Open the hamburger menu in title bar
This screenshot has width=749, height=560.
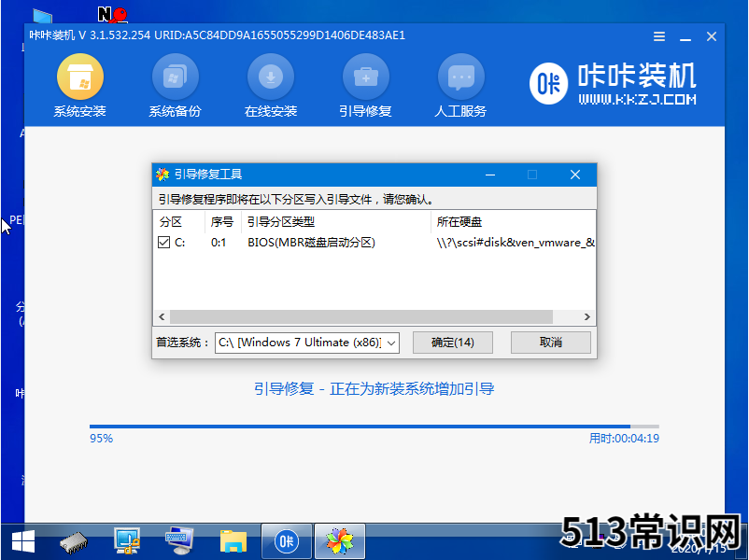tap(659, 36)
